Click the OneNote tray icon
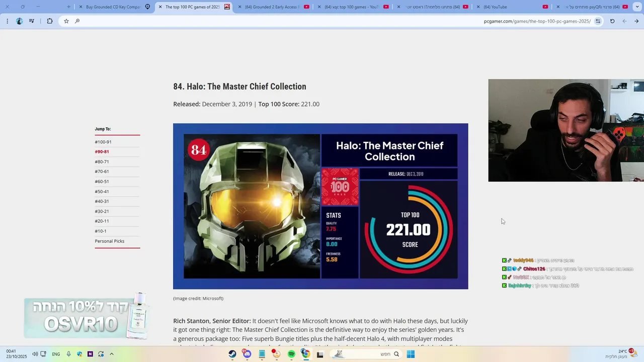Image resolution: width=644 pixels, height=362 pixels. [90, 354]
